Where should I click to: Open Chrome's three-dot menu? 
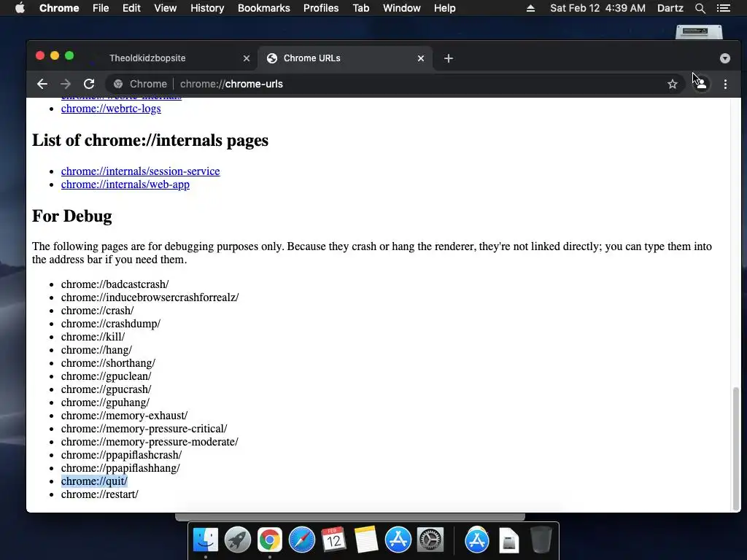click(725, 85)
